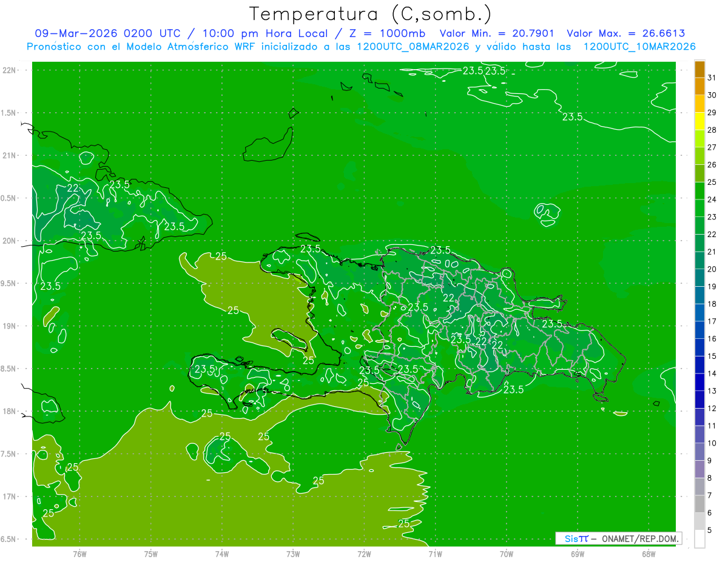This screenshot has height=562, width=728.
Task: Click the legend value "24" on colorbar
Action: point(712,199)
